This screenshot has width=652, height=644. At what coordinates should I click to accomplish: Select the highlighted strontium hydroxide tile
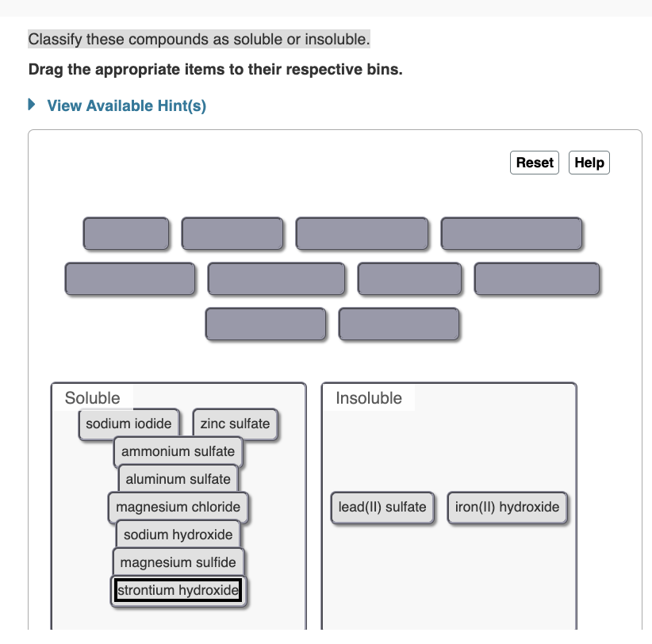click(x=178, y=590)
